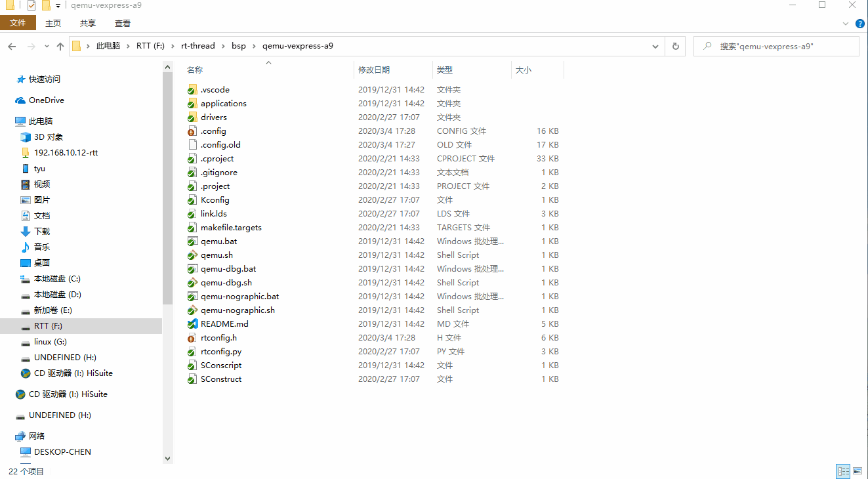Click the Quick access star icon

pos(20,79)
